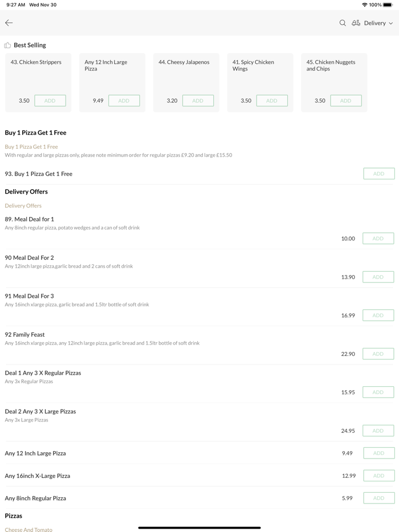Tap the back arrow icon
The image size is (399, 532).
(9, 23)
